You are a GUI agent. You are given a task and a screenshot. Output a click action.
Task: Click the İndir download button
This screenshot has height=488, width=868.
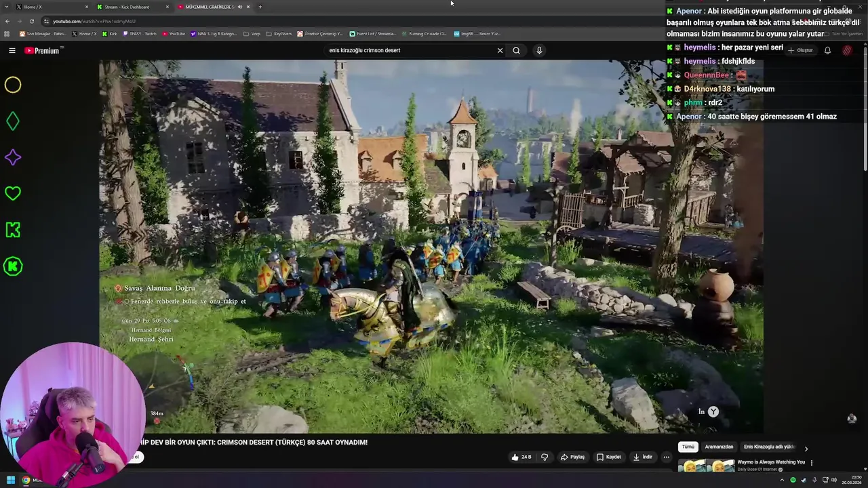[x=643, y=457]
